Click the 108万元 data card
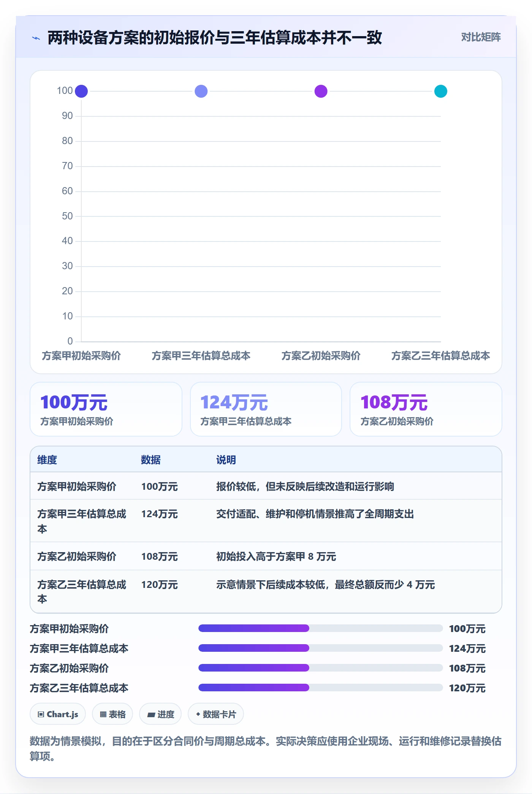 (426, 409)
